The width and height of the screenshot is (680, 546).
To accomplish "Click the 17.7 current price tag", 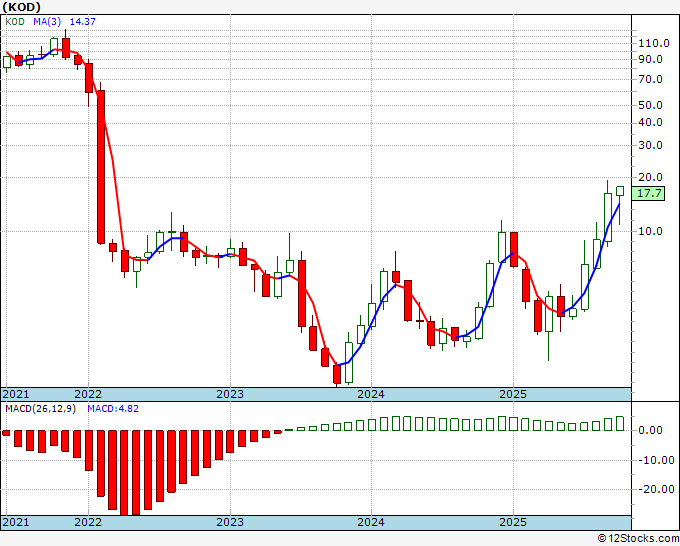I will (x=648, y=193).
